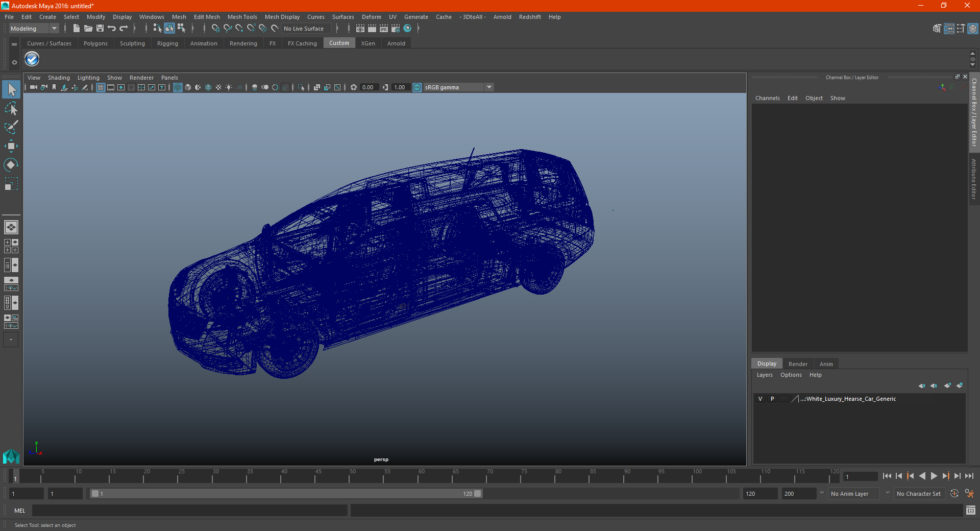Open the Render Settings clapboard icon
The height and width of the screenshot is (531, 980).
(x=396, y=29)
